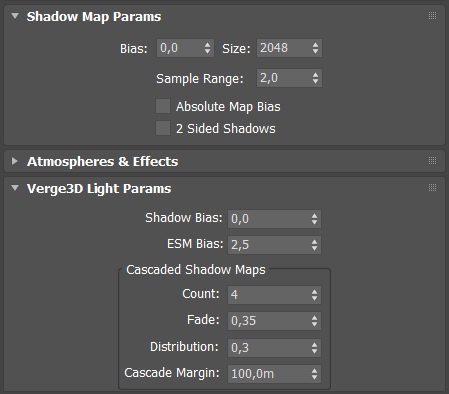
Task: Enable the 2 Sided Shadows checkbox
Action: coord(163,128)
